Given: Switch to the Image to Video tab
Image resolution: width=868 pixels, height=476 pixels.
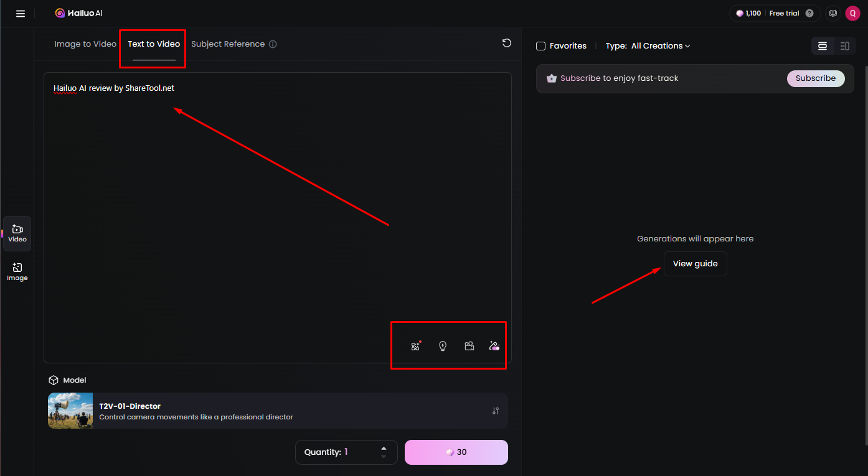Looking at the screenshot, I should [x=85, y=44].
